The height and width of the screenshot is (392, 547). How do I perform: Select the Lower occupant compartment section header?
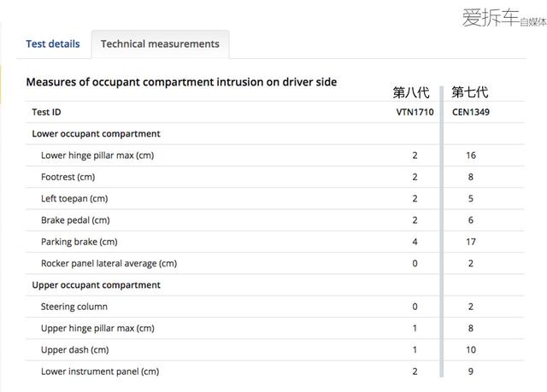tap(96, 134)
